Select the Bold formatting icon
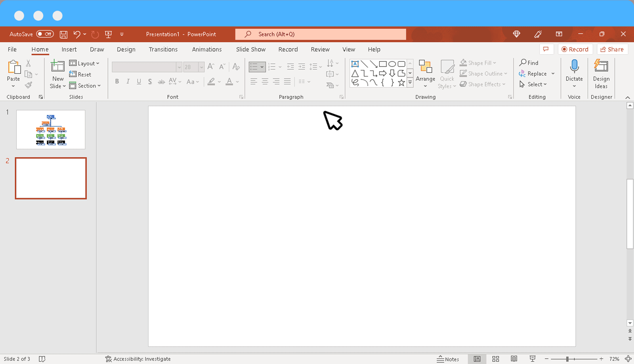The height and width of the screenshot is (364, 634). [117, 82]
